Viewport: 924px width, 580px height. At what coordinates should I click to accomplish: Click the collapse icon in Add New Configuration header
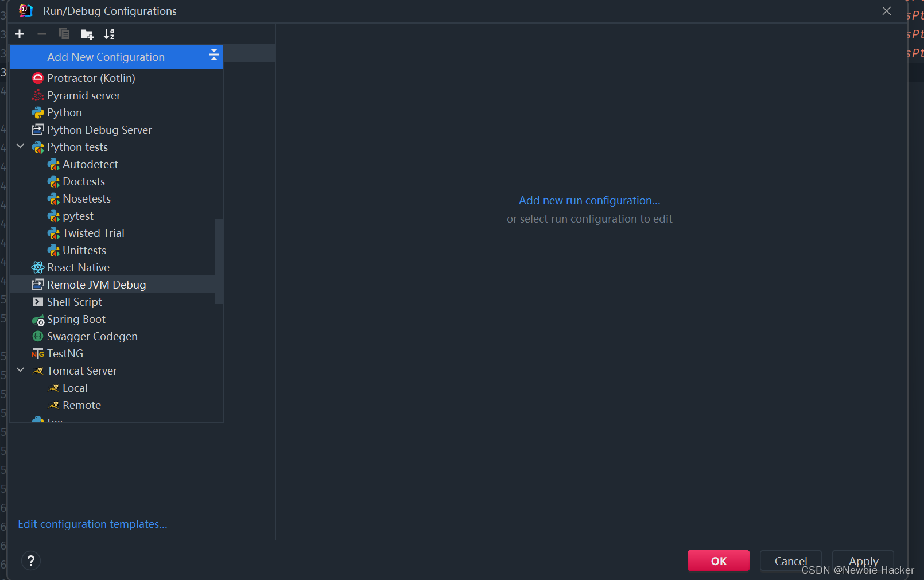[213, 55]
